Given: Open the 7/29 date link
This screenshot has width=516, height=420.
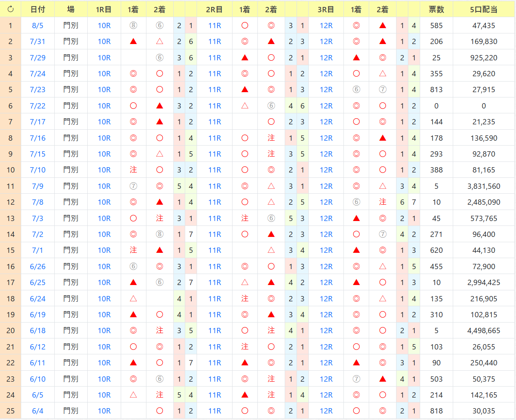Looking at the screenshot, I should [38, 58].
